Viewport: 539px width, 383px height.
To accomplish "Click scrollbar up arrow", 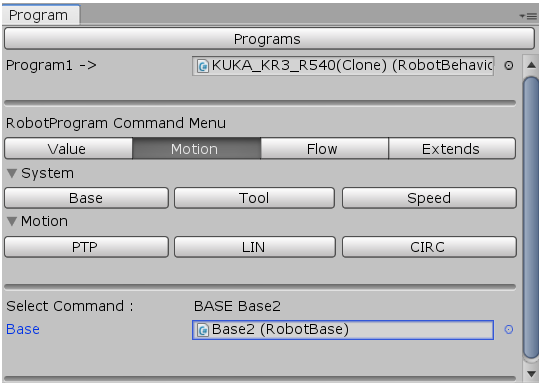I will coord(531,65).
